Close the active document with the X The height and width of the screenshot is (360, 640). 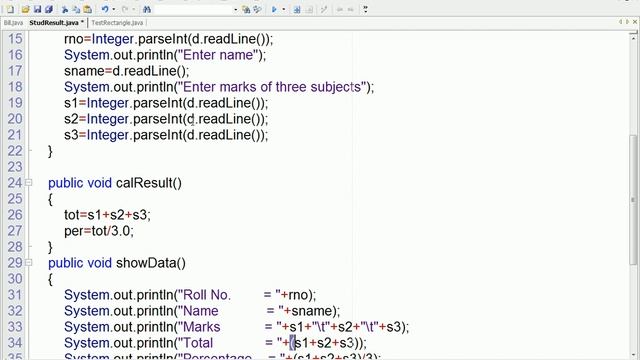pos(635,22)
